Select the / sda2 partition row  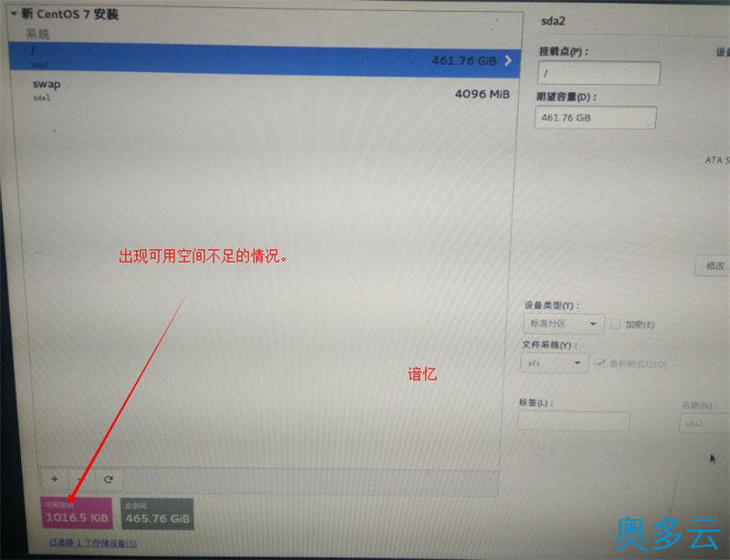click(x=264, y=58)
